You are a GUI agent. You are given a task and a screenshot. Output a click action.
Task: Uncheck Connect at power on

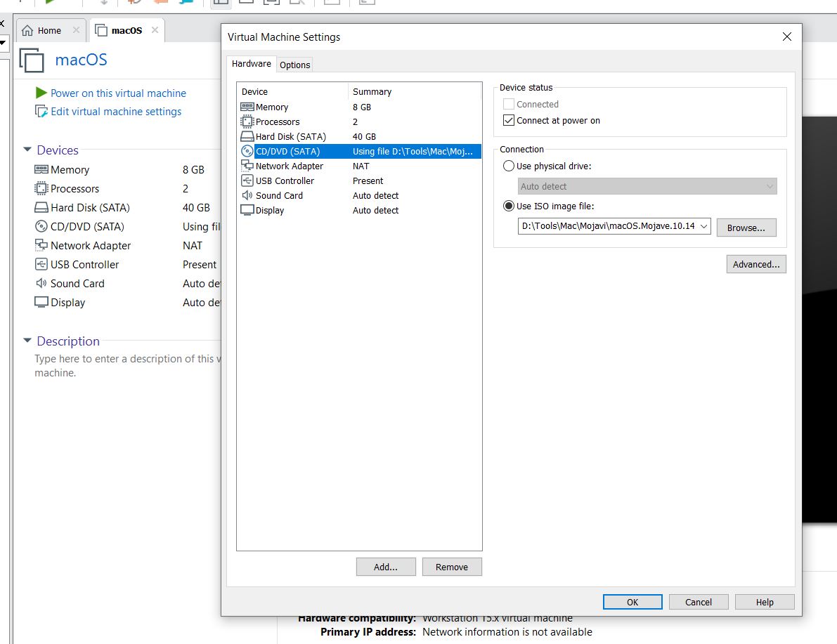point(509,120)
